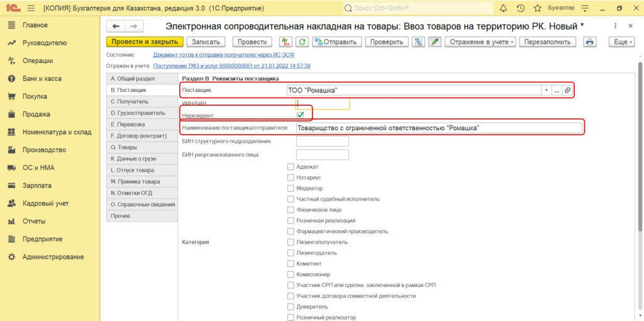
Task: Open Покупка section
Action: pyautogui.click(x=35, y=96)
